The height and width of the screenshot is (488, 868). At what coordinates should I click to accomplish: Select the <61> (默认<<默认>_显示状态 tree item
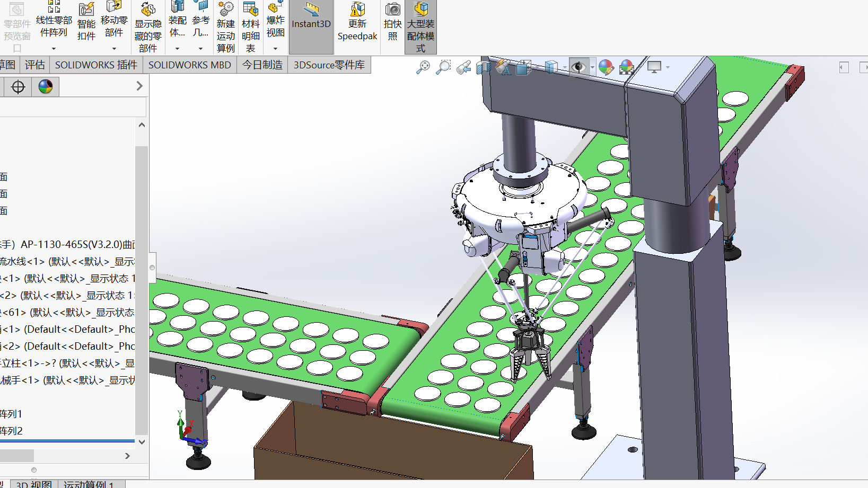point(67,312)
